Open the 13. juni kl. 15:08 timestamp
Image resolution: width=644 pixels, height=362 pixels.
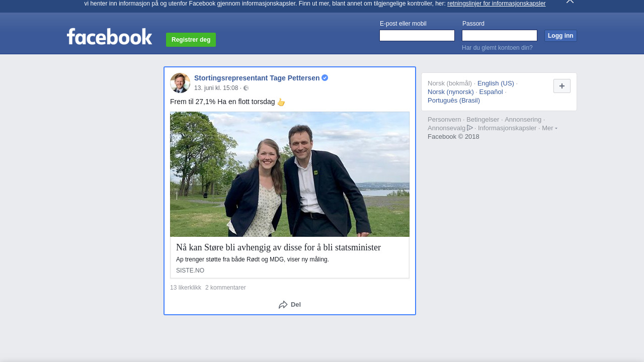coord(216,88)
